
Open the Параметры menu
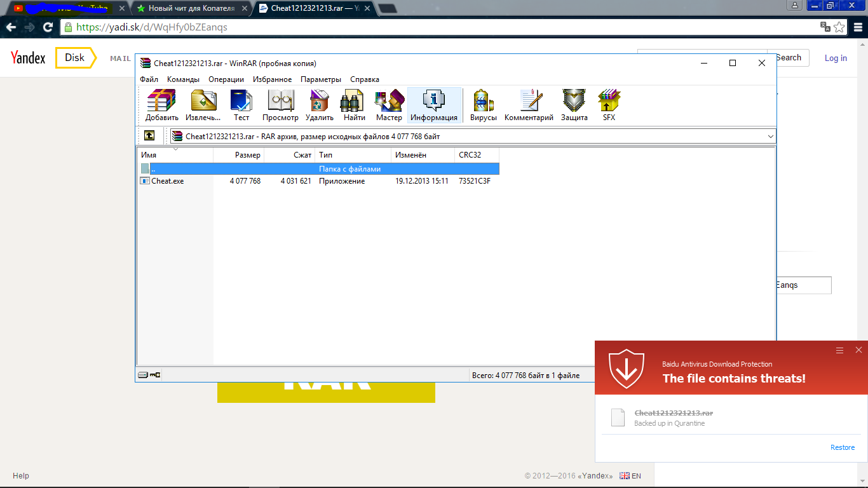click(321, 79)
